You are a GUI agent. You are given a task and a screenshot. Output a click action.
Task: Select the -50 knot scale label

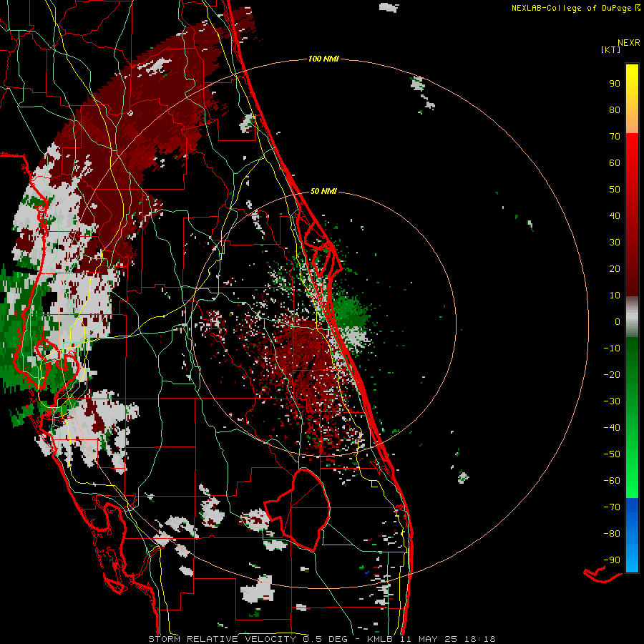[x=612, y=454]
